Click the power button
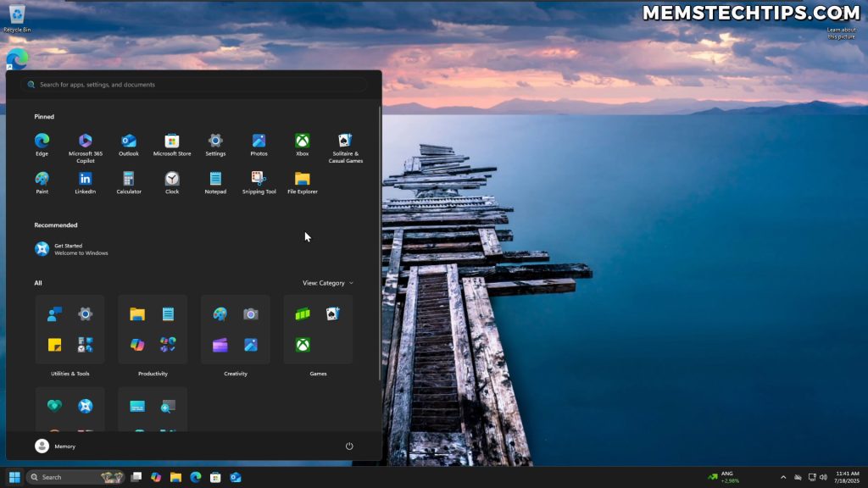 point(349,446)
